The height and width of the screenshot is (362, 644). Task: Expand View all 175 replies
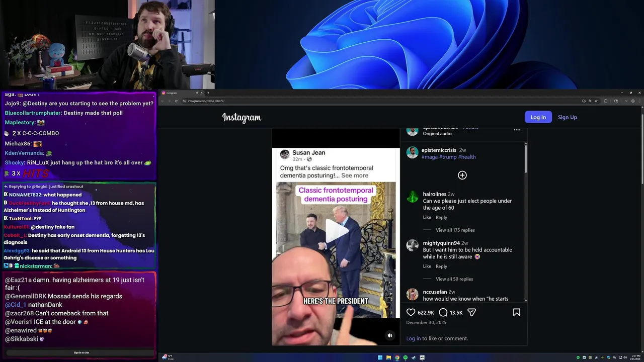(x=455, y=230)
